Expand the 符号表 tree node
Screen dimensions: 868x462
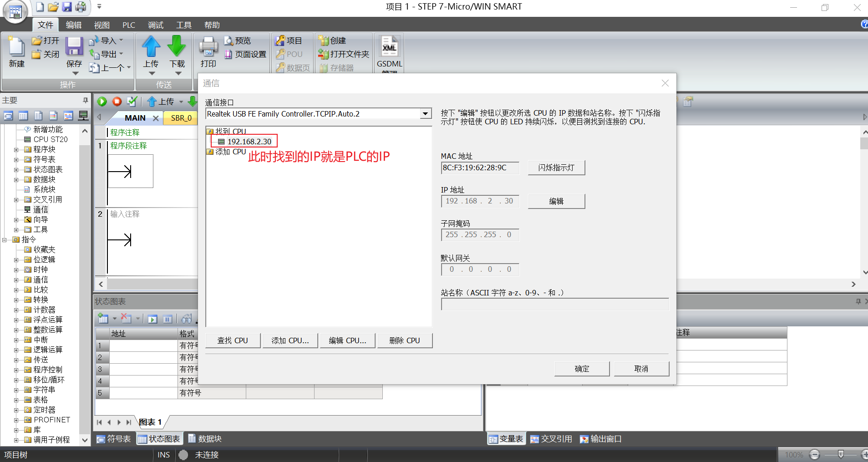(16, 159)
